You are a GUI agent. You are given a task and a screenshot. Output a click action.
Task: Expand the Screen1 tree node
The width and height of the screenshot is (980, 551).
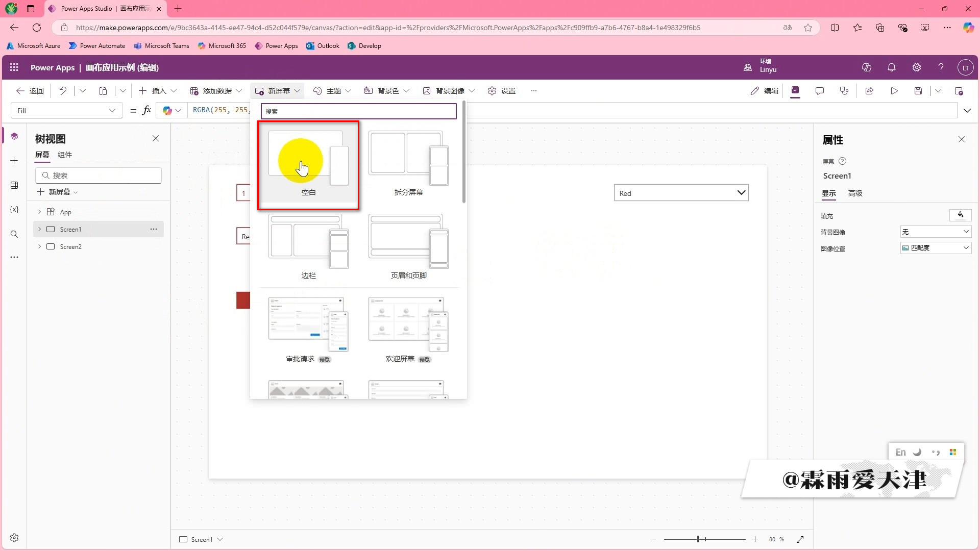39,230
